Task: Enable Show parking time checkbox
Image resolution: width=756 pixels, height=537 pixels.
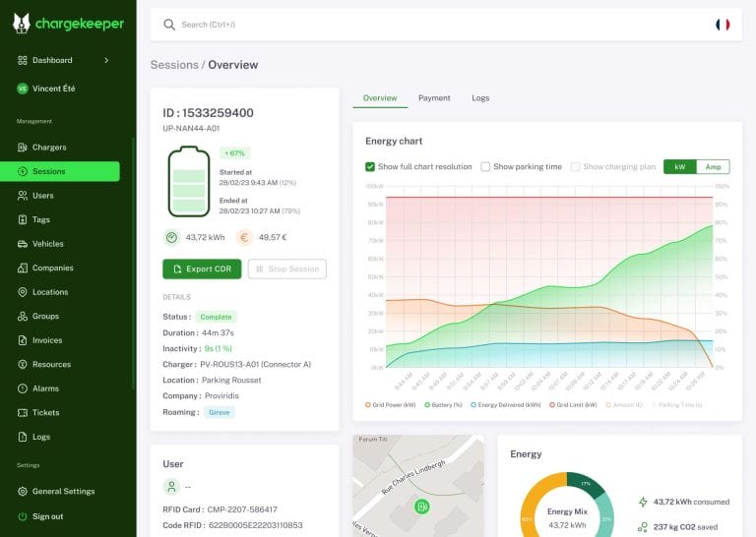Action: click(485, 166)
